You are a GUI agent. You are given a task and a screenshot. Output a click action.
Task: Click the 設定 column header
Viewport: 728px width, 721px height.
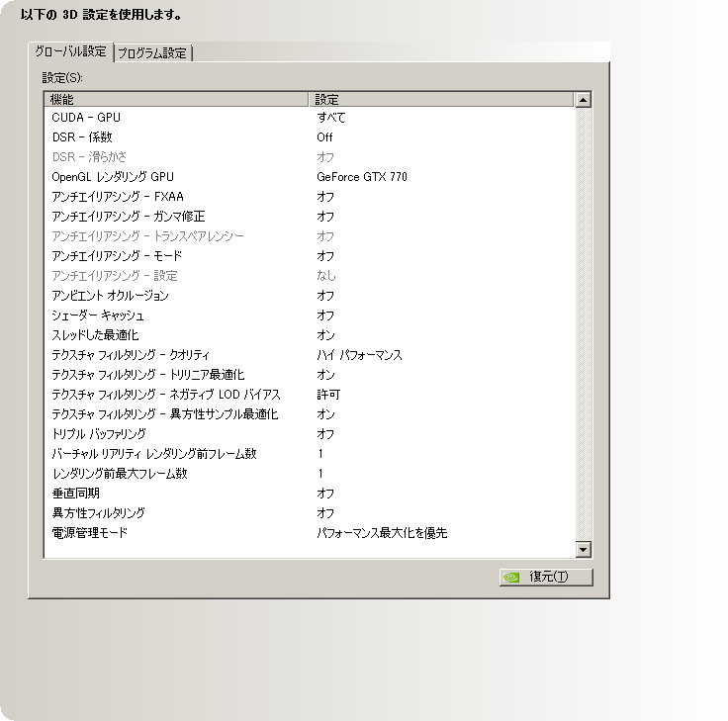click(x=441, y=99)
